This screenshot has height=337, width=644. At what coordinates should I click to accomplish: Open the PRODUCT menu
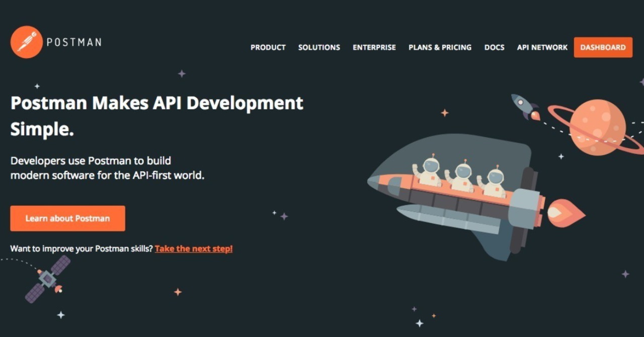pos(268,47)
